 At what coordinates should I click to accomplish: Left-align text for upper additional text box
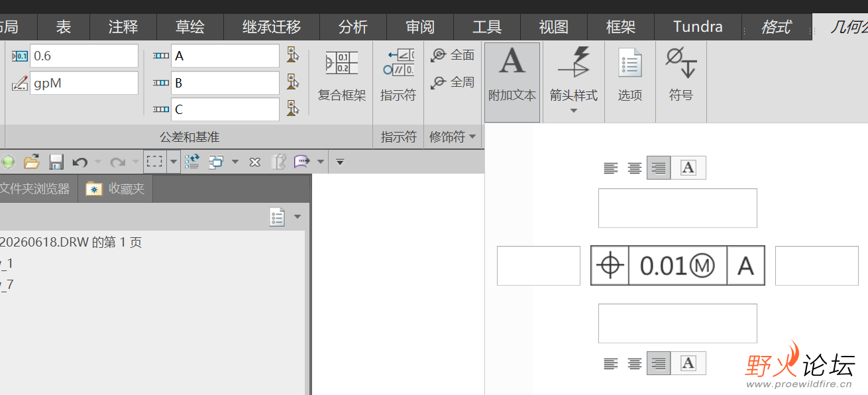[x=611, y=168]
